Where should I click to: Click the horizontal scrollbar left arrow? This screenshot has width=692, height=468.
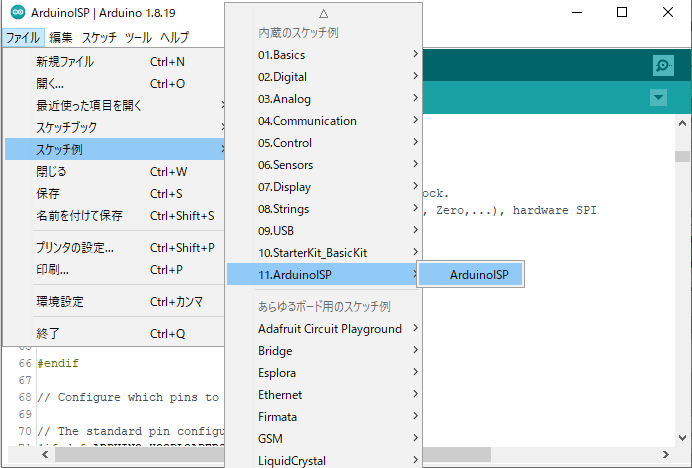[x=45, y=454]
